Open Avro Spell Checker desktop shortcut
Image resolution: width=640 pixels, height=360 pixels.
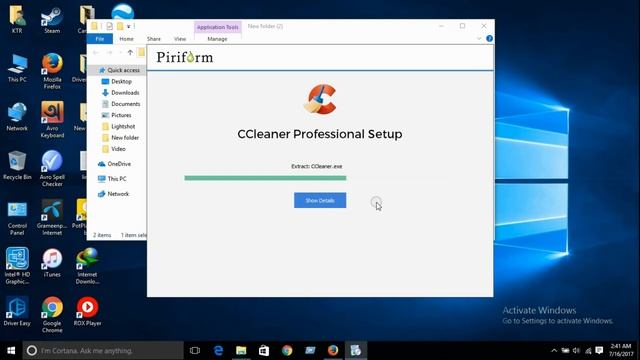(52, 169)
